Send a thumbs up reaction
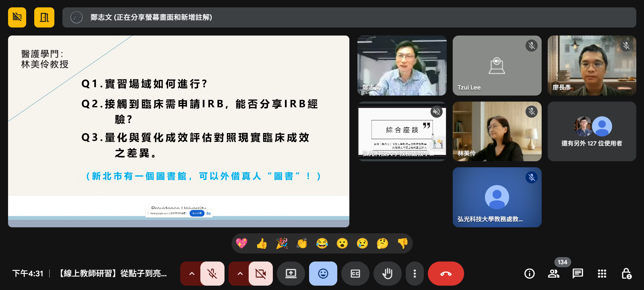The height and width of the screenshot is (290, 644). pyautogui.click(x=262, y=243)
